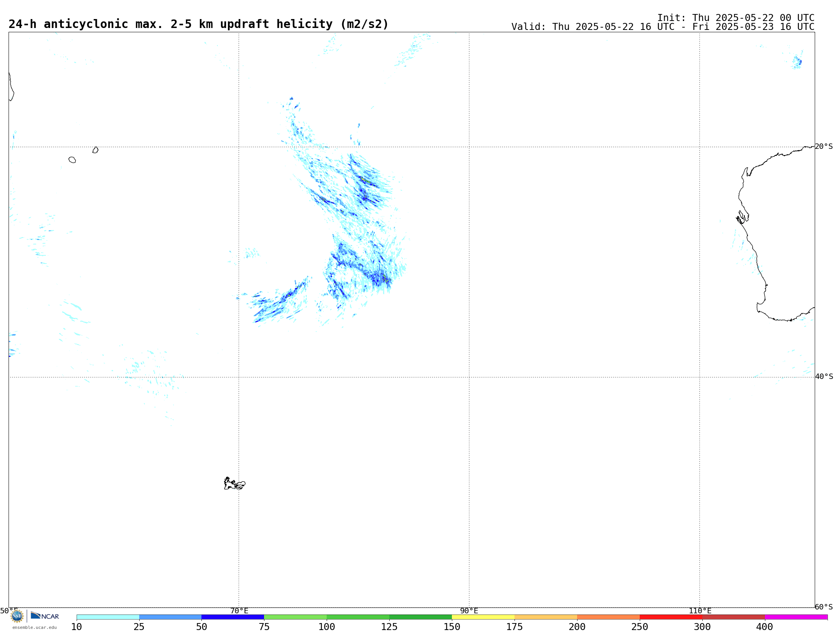
Task: Click the light blue 25-50 colorbar segment
Action: 170,617
